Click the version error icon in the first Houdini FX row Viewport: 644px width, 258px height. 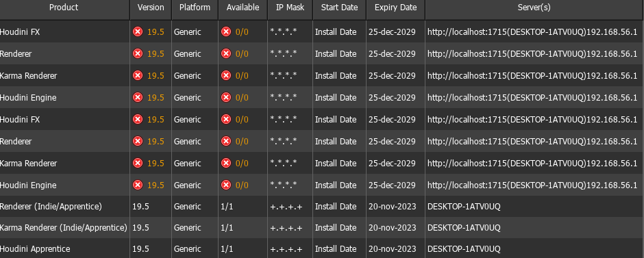pos(138,31)
